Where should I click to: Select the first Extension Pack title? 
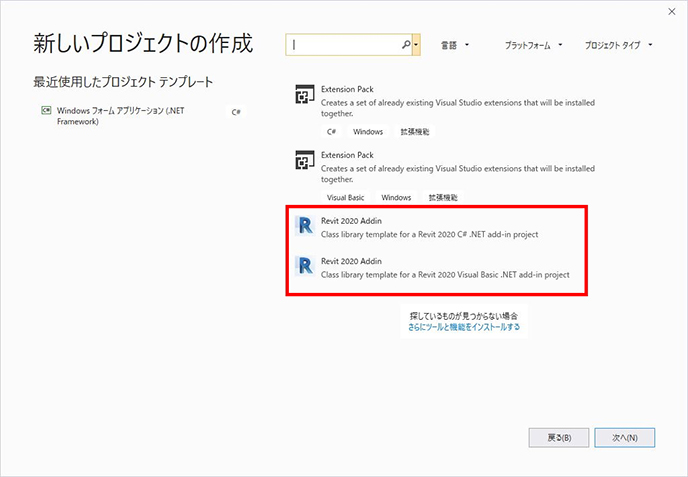[347, 89]
